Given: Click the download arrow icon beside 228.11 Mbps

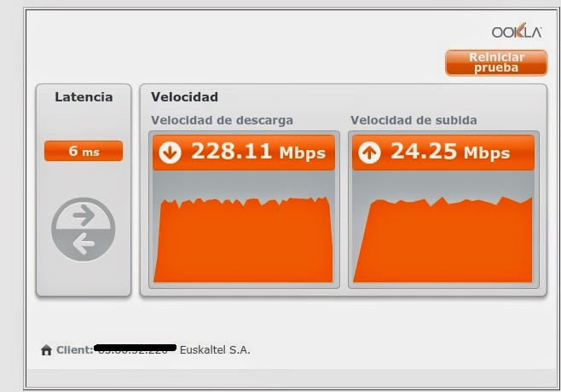Looking at the screenshot, I should pyautogui.click(x=170, y=153).
